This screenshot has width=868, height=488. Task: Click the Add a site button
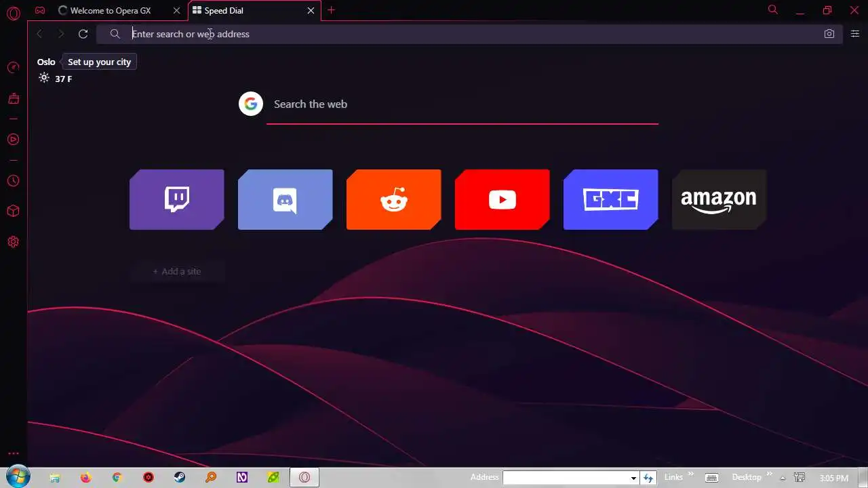(176, 271)
